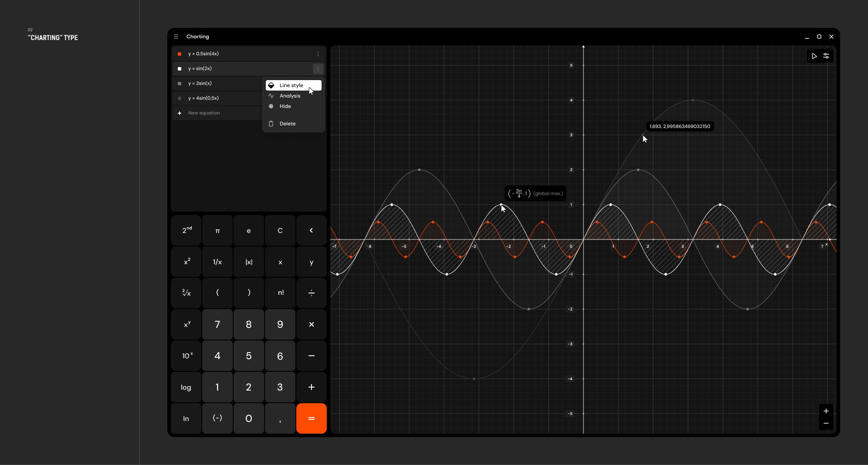Toggle the orange color chip for y = 0,5sin(4x)

(x=180, y=54)
